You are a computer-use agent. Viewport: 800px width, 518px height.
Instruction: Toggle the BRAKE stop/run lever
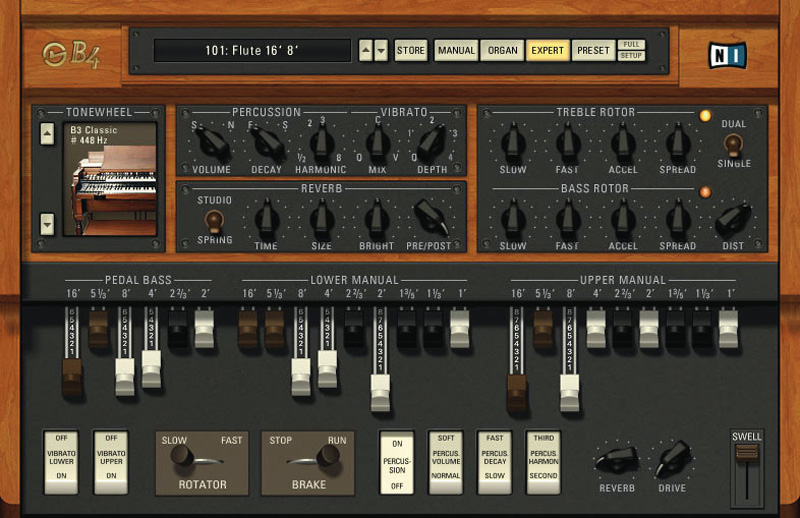[308, 463]
